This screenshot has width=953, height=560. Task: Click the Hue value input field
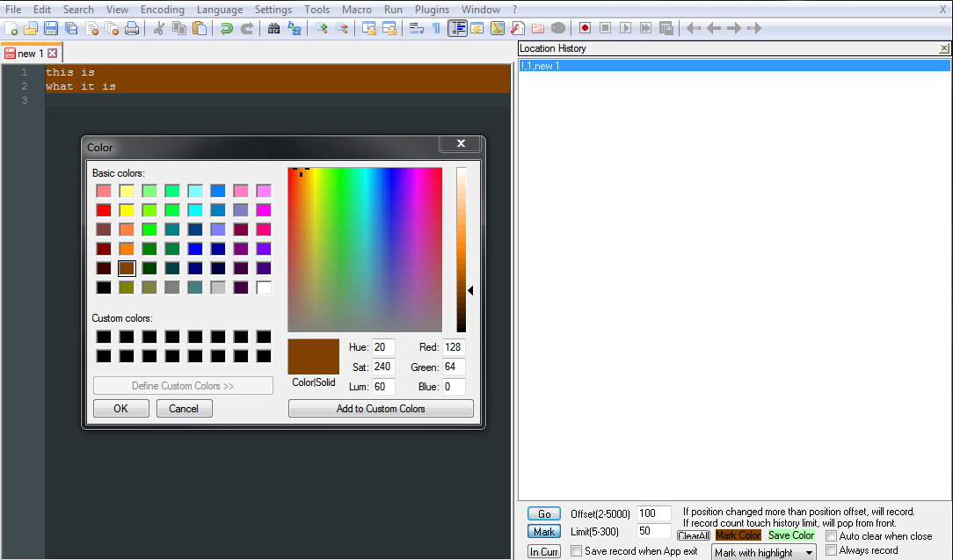tap(383, 347)
